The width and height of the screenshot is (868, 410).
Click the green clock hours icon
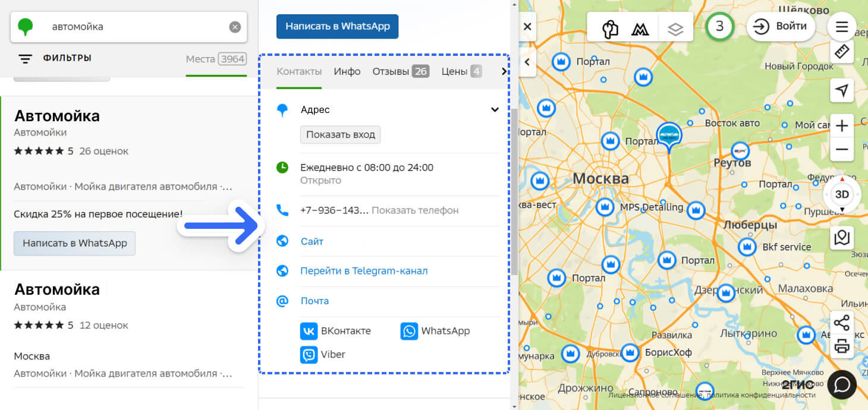(x=282, y=168)
